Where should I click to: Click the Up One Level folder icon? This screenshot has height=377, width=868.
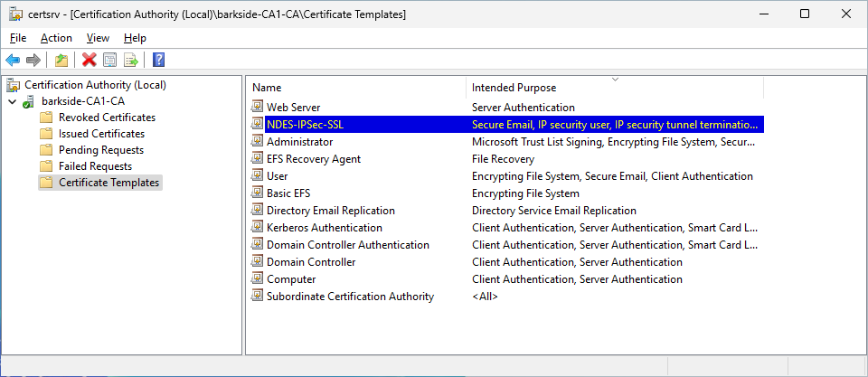click(x=61, y=60)
